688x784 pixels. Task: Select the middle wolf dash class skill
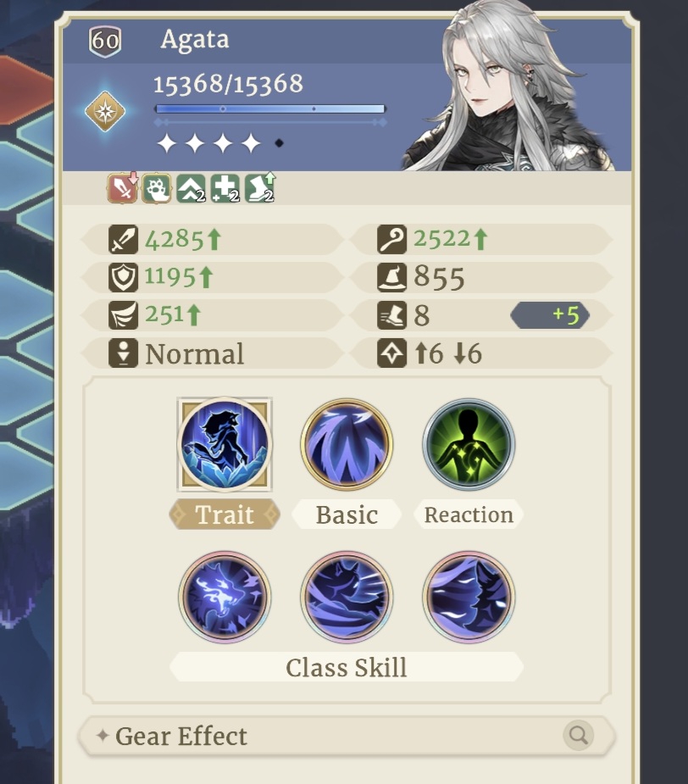coord(347,597)
